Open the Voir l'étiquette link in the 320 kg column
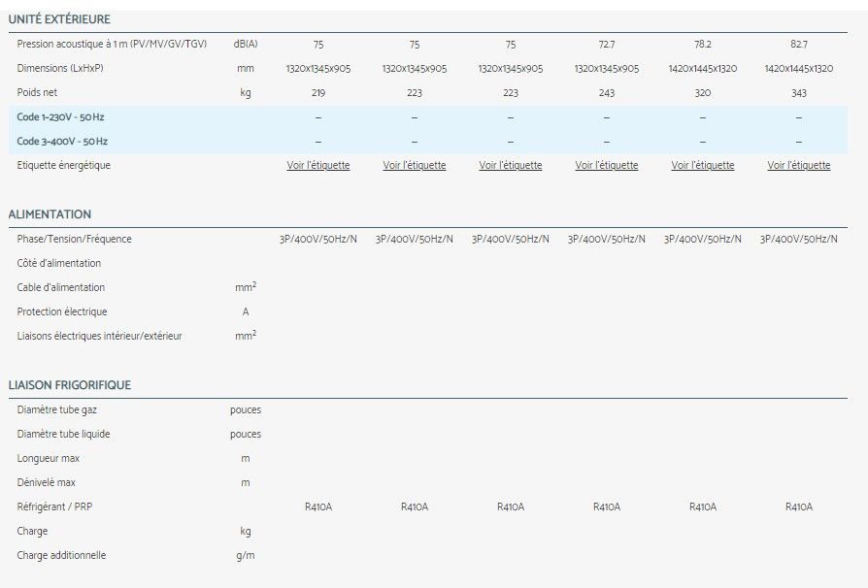 (x=702, y=166)
